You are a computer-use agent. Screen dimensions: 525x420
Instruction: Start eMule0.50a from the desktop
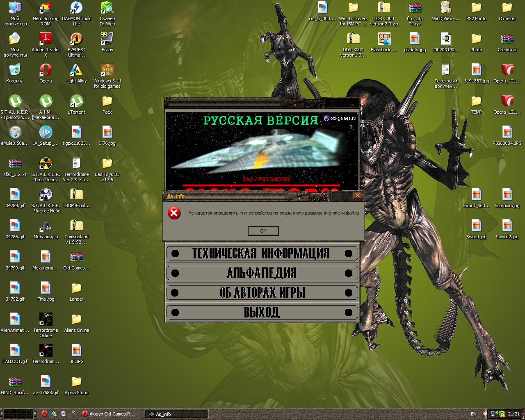(x=15, y=133)
